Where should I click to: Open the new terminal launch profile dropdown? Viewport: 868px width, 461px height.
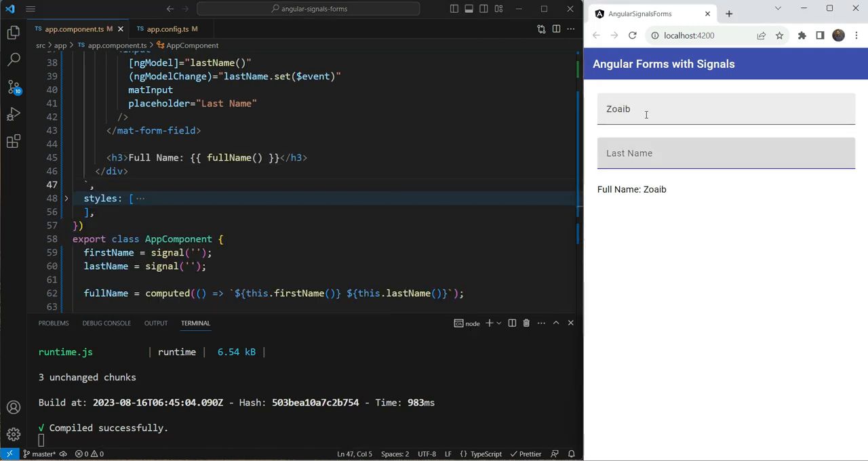pyautogui.click(x=499, y=323)
